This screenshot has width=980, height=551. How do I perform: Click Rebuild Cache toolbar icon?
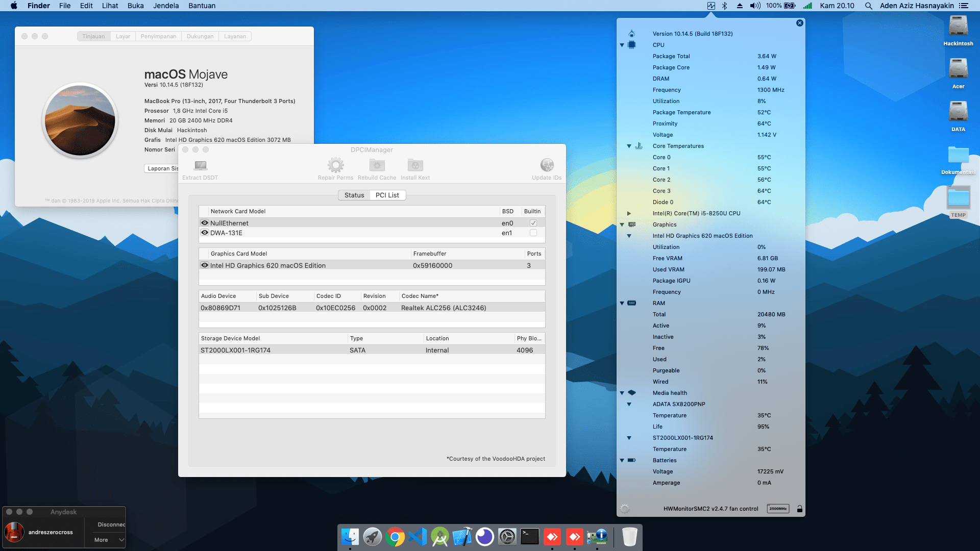377,165
